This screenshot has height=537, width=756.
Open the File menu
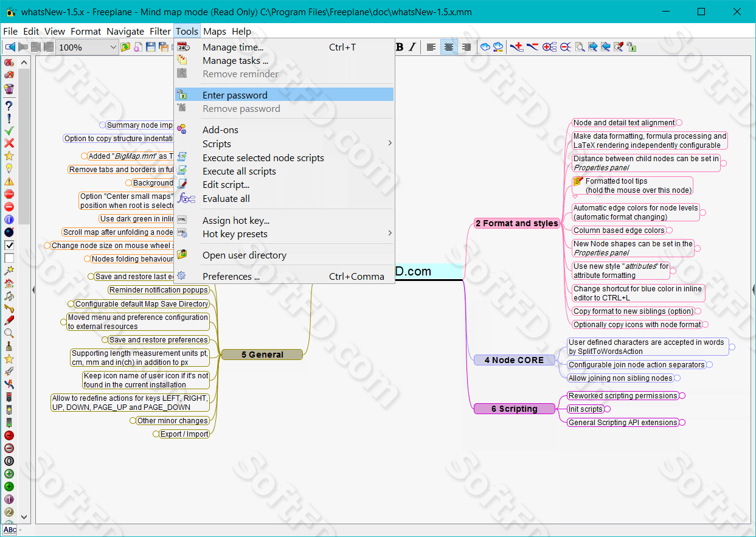(10, 31)
